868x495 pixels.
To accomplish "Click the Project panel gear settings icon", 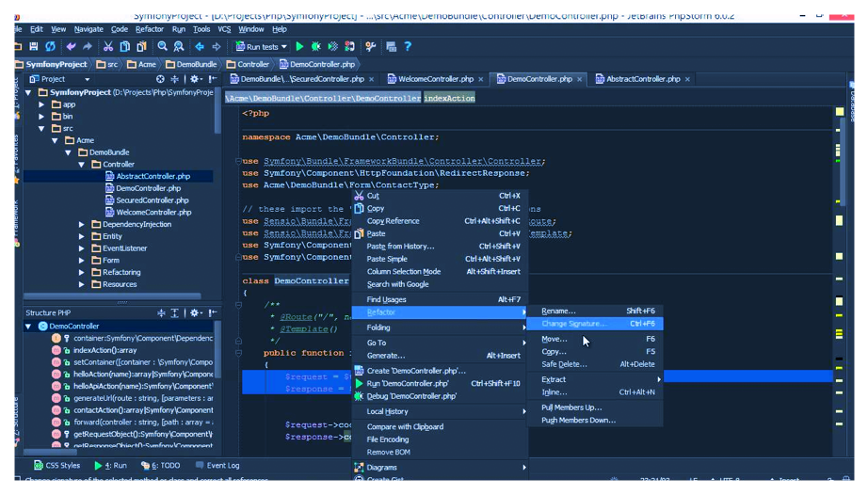I will tap(196, 79).
